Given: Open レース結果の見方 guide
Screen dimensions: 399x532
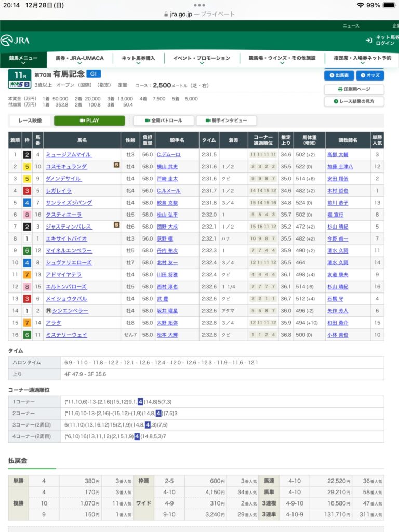Looking at the screenshot, I should tap(354, 101).
